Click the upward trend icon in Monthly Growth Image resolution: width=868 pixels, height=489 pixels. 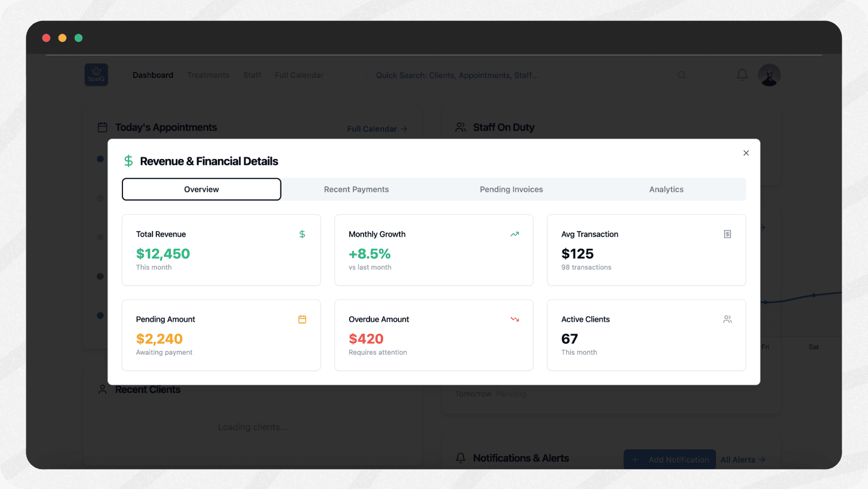[515, 234]
